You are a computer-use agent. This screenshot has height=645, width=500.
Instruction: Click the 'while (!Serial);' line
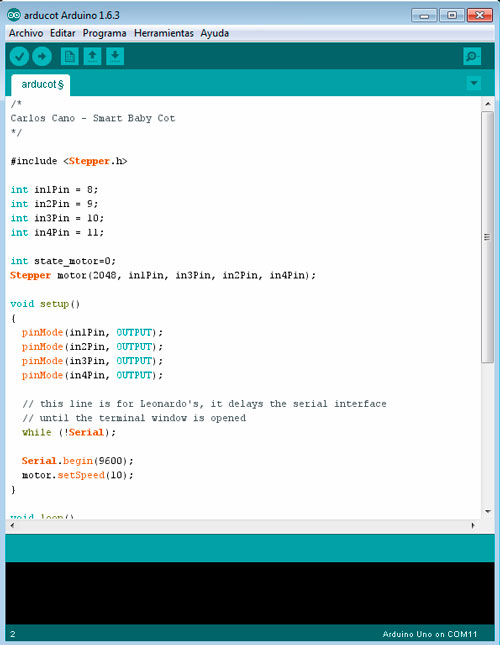[69, 432]
